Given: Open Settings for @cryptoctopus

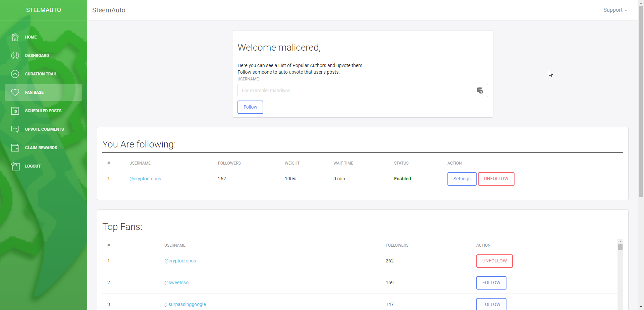Looking at the screenshot, I should [x=462, y=179].
